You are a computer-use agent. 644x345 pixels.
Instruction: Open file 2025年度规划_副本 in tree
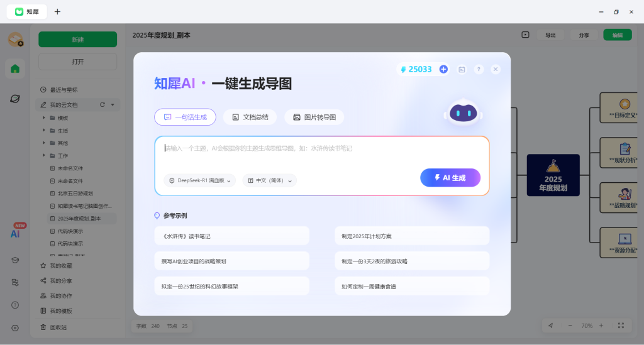click(x=79, y=219)
